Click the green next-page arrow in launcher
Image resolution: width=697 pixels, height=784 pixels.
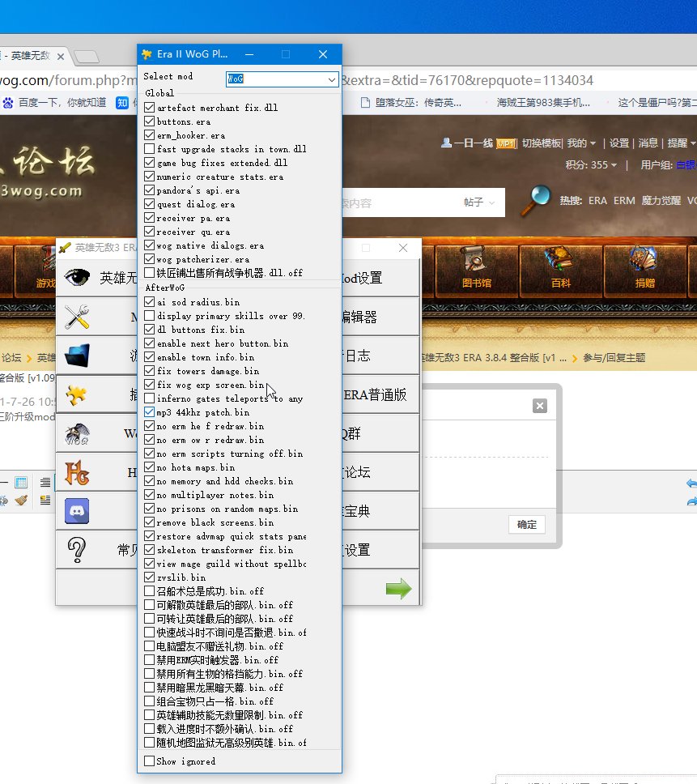(x=399, y=589)
